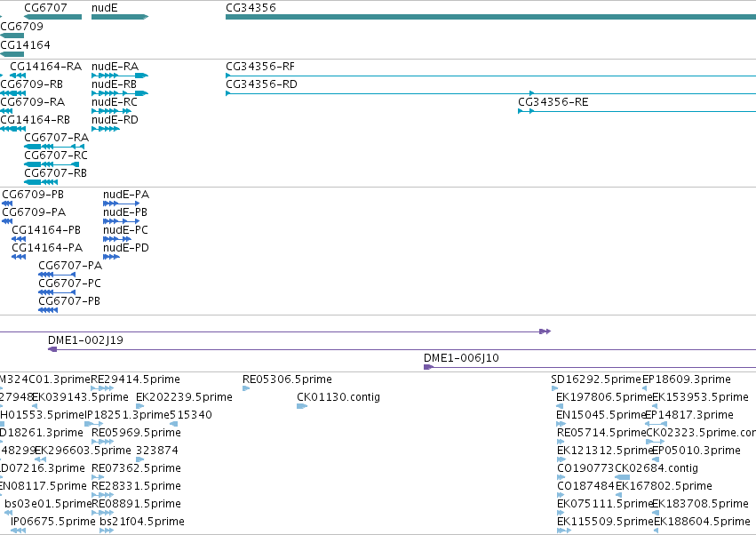This screenshot has height=535, width=756.
Task: Open transcript CG6707-RC label
Action: (x=56, y=156)
